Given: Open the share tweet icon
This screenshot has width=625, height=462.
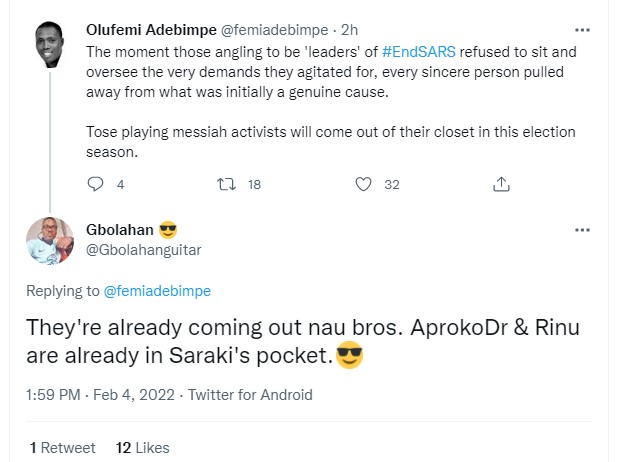Looking at the screenshot, I should pos(503,184).
